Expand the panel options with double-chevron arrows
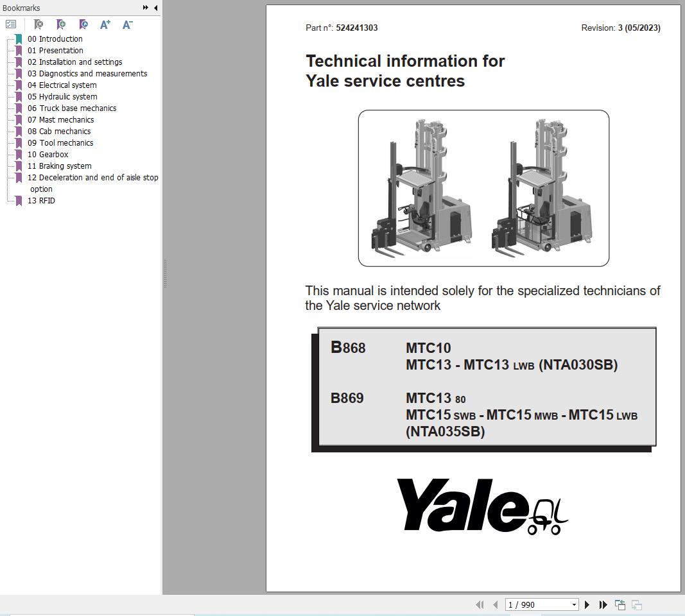Screen dimensions: 685x616 (146, 8)
